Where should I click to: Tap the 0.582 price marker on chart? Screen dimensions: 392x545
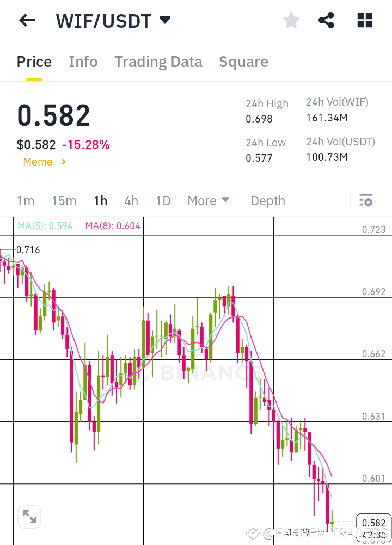point(373,523)
